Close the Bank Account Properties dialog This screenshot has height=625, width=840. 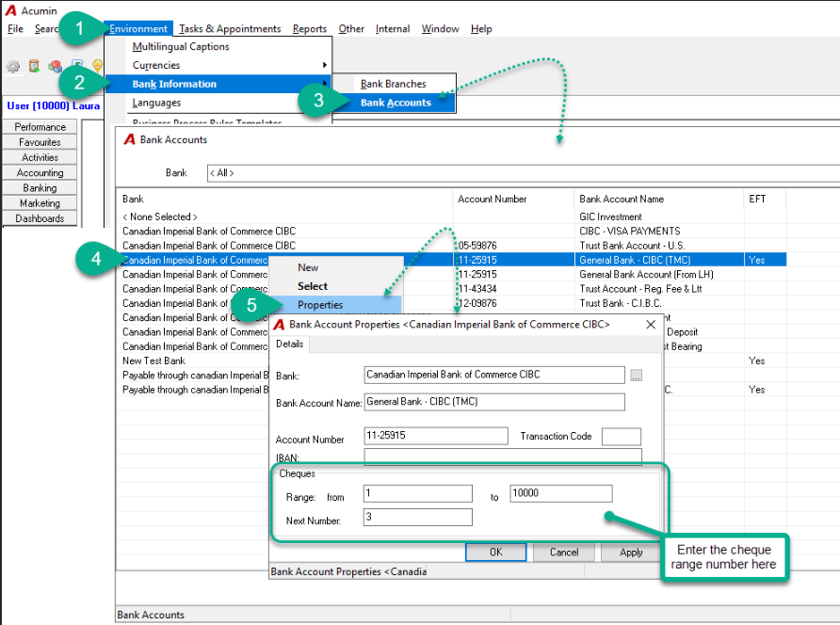[x=651, y=325]
